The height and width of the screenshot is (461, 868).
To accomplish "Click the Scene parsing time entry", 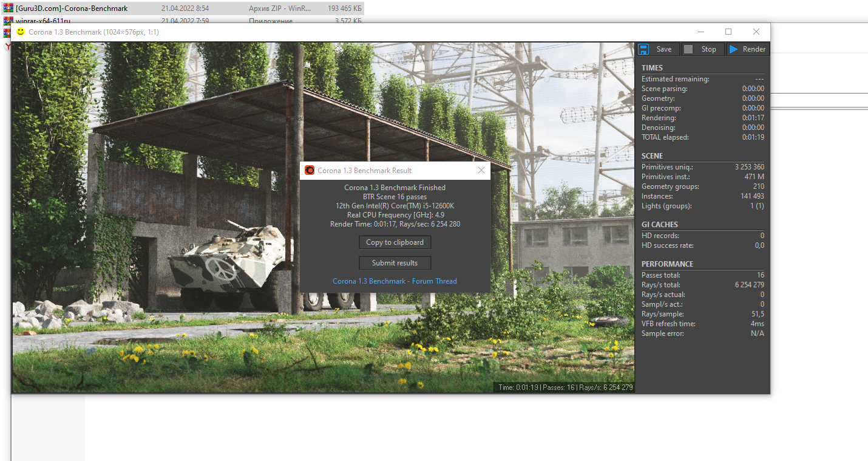I will coord(703,89).
